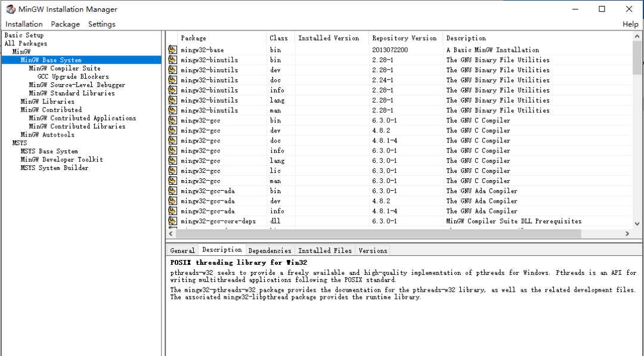Sort packages by the Package column header
The height and width of the screenshot is (356, 644).
coord(193,38)
